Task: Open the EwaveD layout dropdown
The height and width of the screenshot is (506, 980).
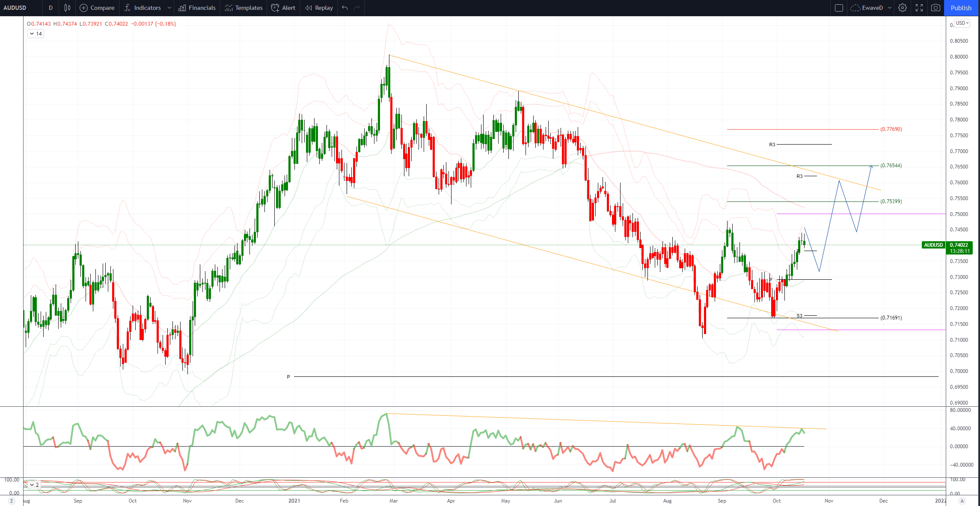Action: coord(890,8)
